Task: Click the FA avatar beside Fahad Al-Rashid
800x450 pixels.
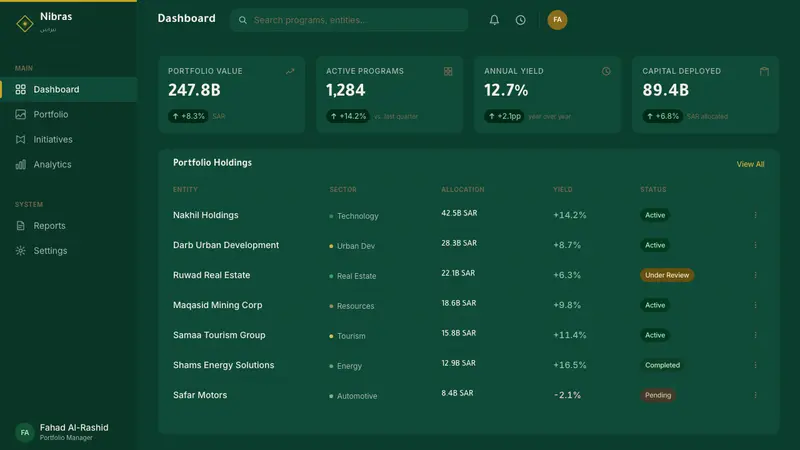Action: coord(24,433)
